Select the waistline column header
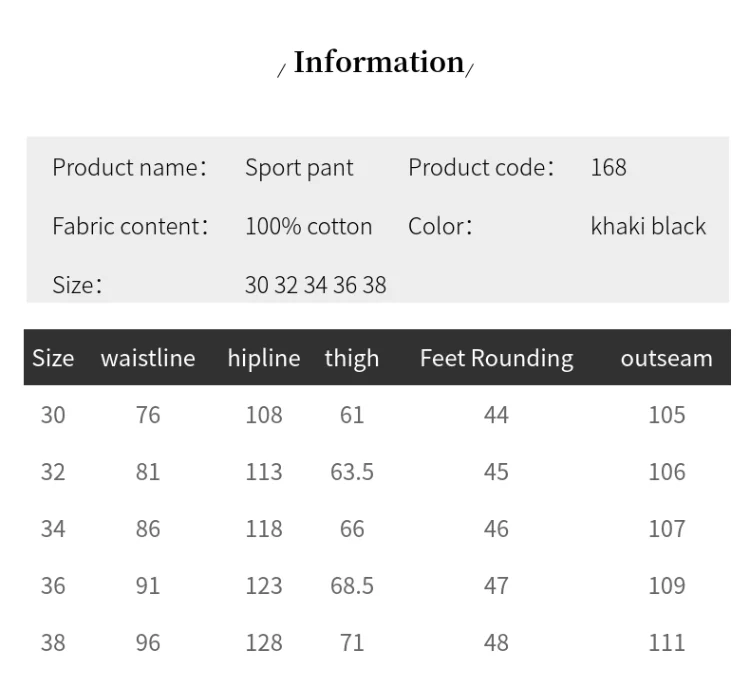This screenshot has height=687, width=750. pyautogui.click(x=148, y=358)
